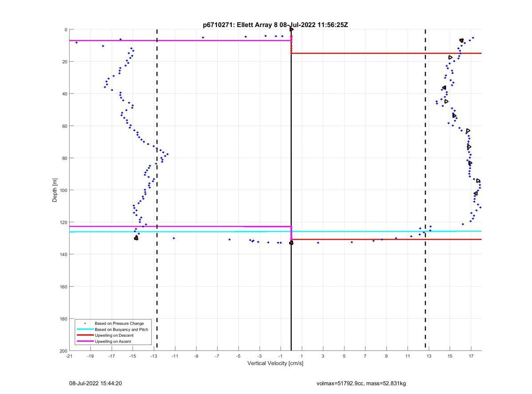Click legend entry 'Based on Buoyancy and Pitch'

(121, 330)
